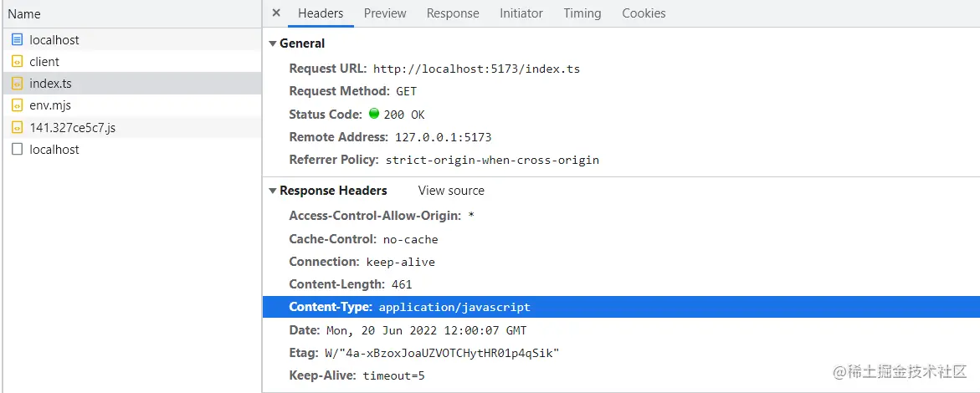980x393 pixels.
Task: Select the client request row
Action: (131, 61)
